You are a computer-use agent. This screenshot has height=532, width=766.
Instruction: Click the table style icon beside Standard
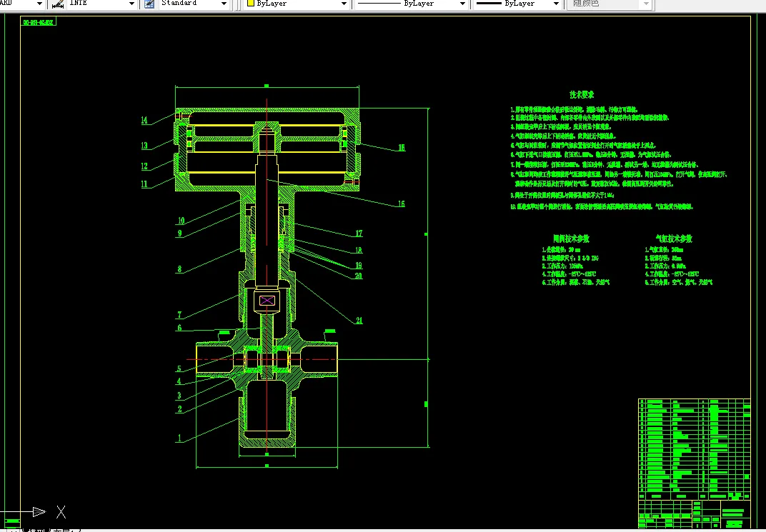click(149, 4)
